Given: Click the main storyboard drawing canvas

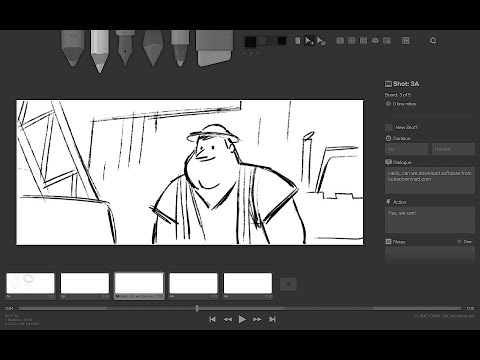Looking at the screenshot, I should click(x=190, y=172).
